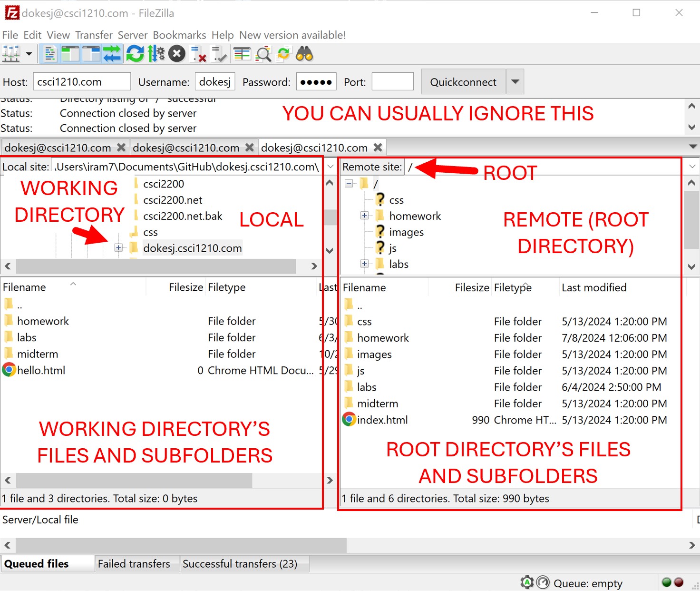Select the js folder icon in remote tree
Image resolution: width=700 pixels, height=591 pixels.
380,248
